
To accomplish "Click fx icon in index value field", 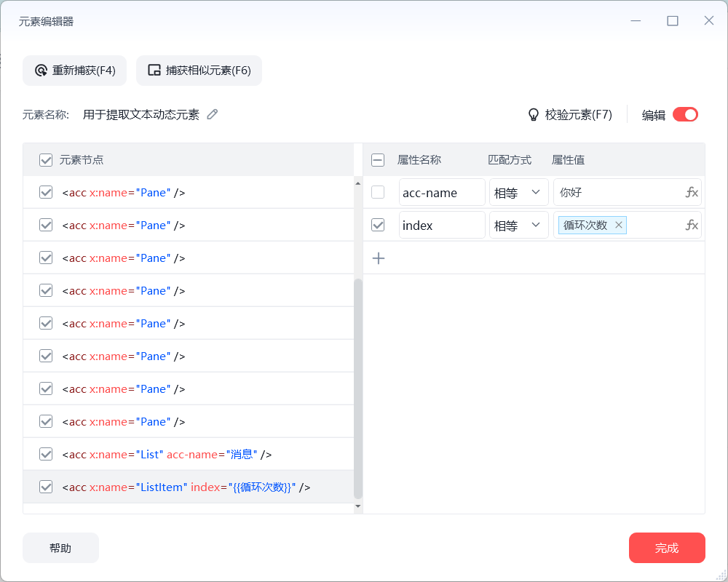I will (692, 226).
